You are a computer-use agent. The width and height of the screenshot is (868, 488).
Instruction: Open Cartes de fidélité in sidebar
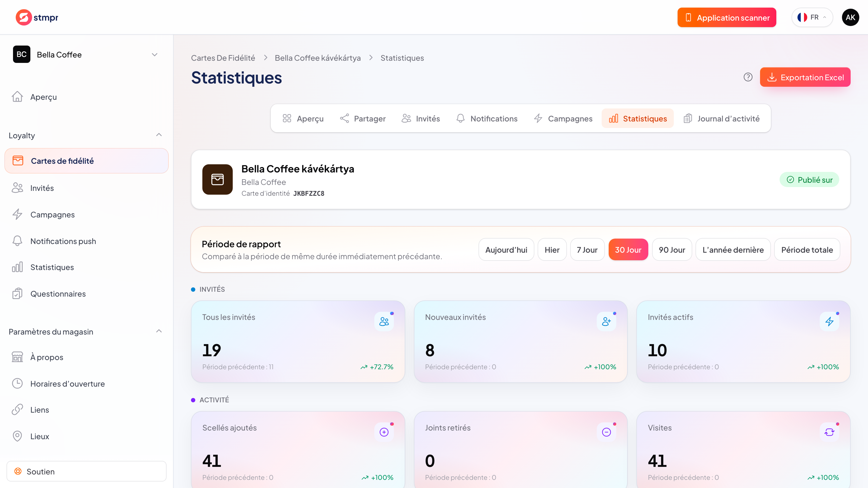tap(86, 161)
